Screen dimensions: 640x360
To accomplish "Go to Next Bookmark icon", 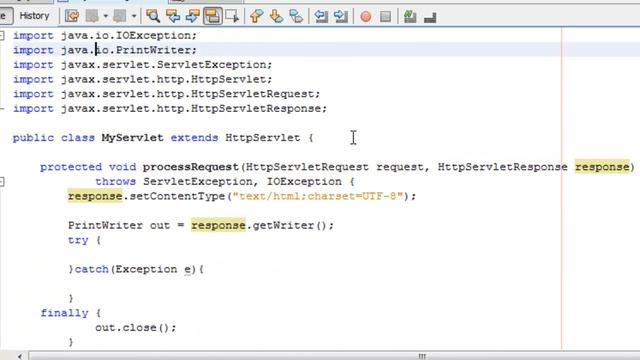I will (276, 16).
